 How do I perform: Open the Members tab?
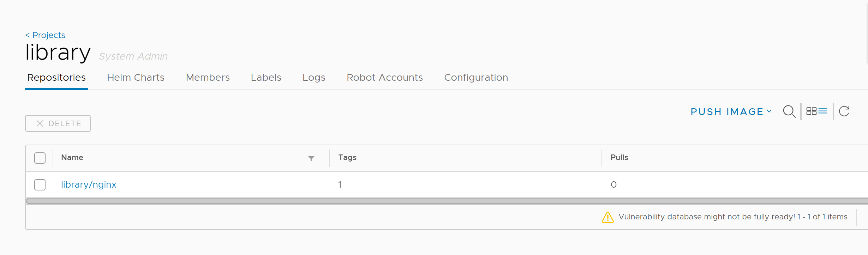[x=208, y=78]
